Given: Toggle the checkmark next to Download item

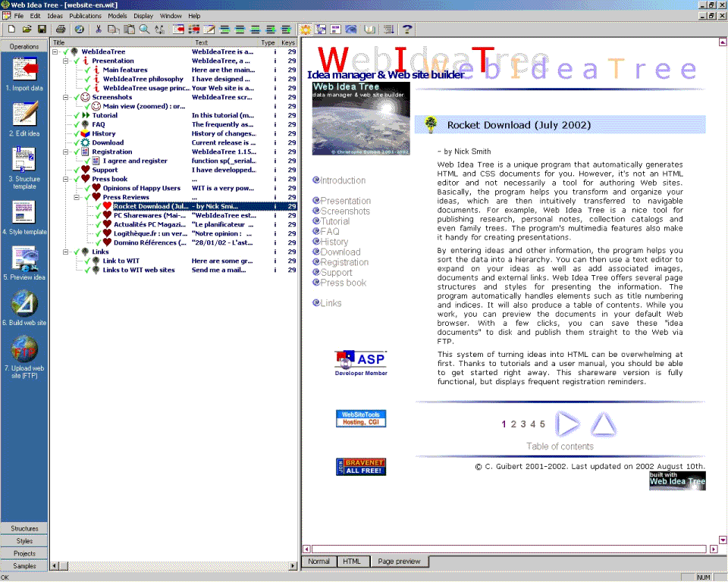Looking at the screenshot, I should tap(77, 142).
